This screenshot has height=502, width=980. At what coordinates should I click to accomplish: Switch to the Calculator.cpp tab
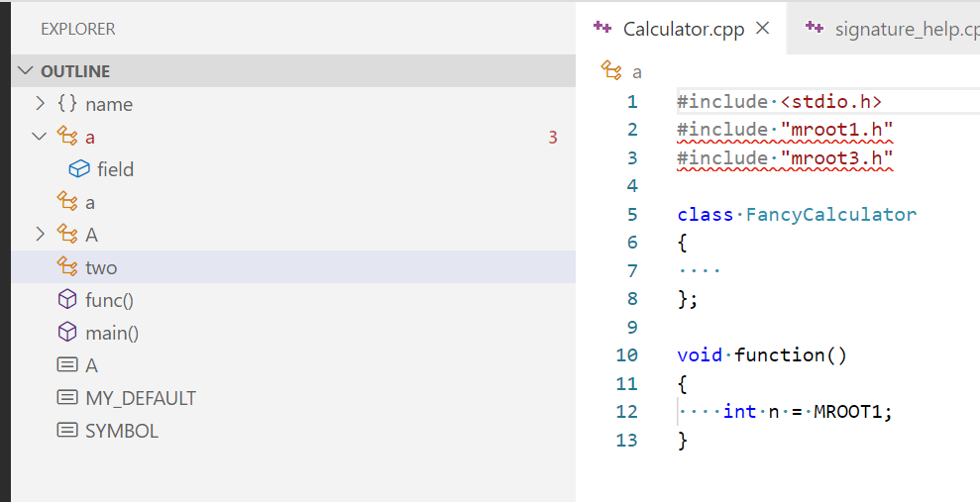tap(681, 28)
